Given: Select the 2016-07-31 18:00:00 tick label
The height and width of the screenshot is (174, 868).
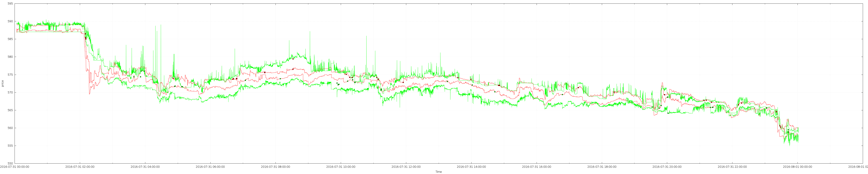Looking at the screenshot, I should (x=602, y=167).
